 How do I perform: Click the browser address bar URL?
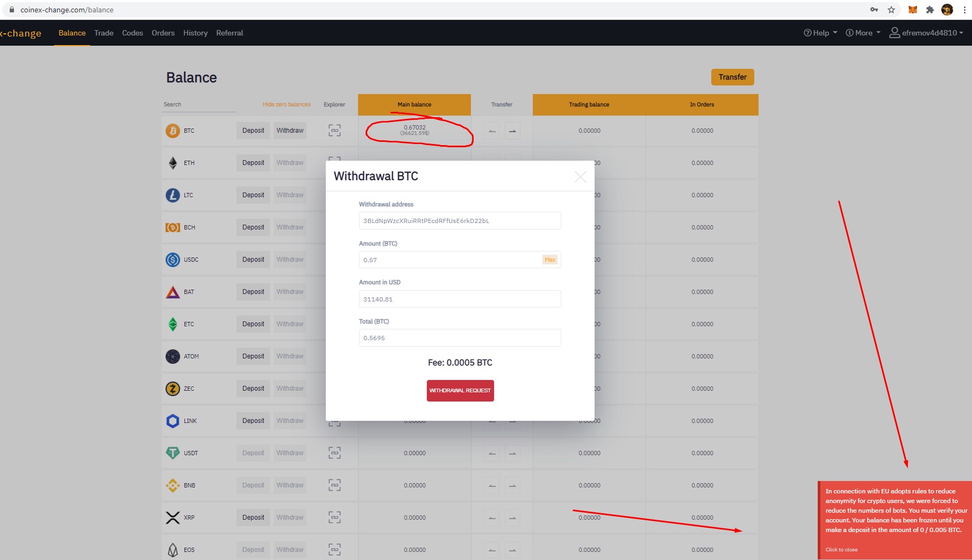click(67, 10)
